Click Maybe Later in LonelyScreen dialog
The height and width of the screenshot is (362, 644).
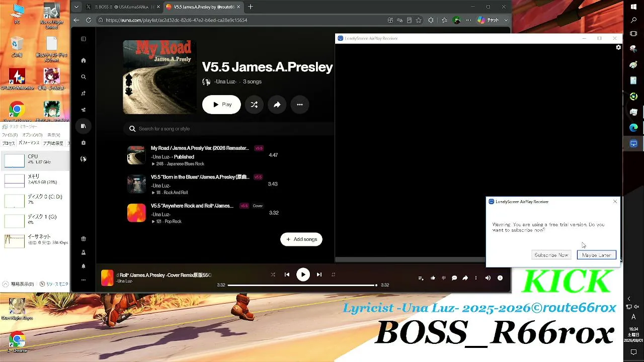pyautogui.click(x=597, y=255)
